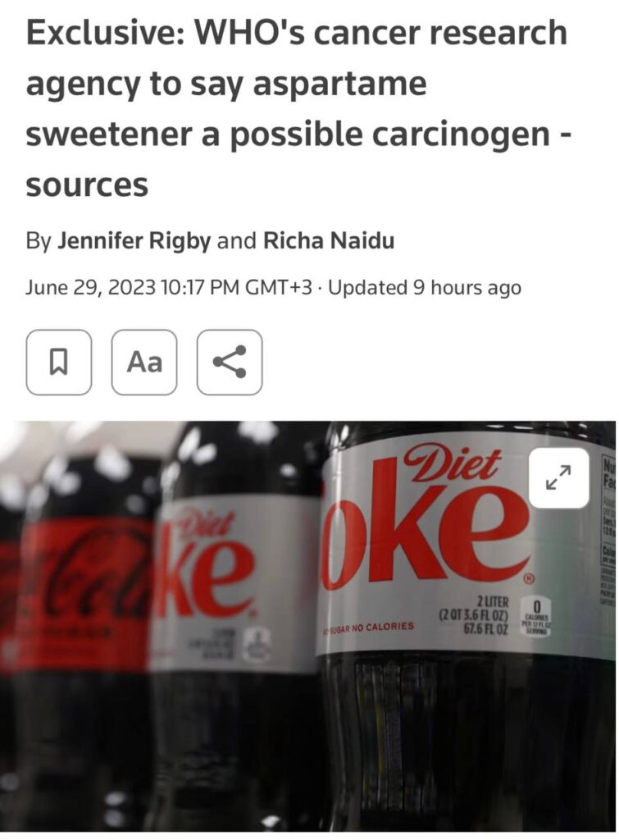Open author Jennifer Rigby's profile
Image resolution: width=619 pixels, height=840 pixels.
coord(134,240)
